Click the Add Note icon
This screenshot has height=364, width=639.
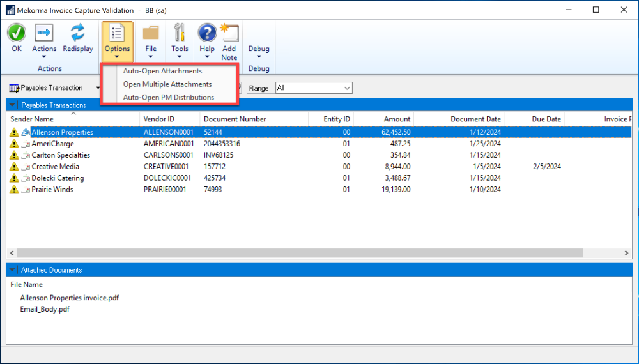tap(229, 33)
